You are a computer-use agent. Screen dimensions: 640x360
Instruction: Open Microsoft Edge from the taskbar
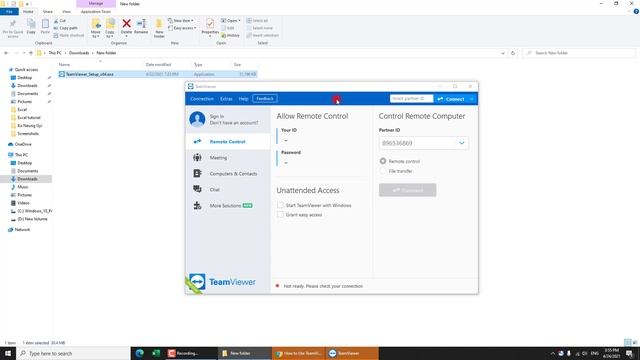pos(140,353)
